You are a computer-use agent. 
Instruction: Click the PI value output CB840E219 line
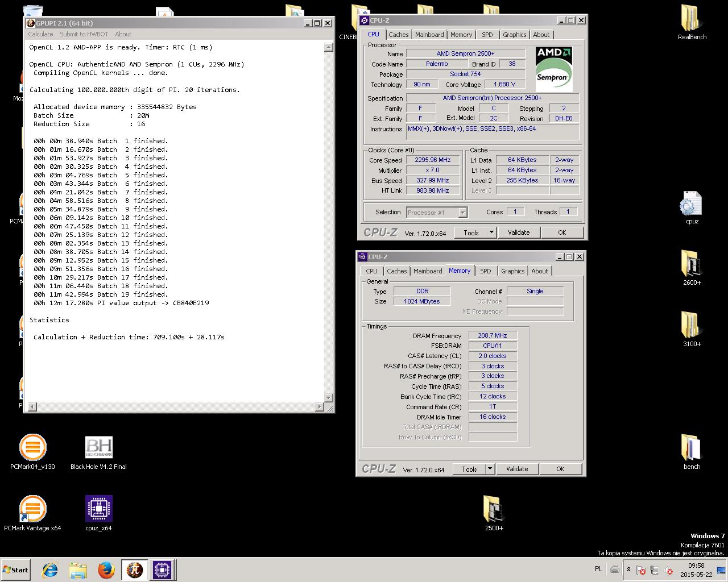121,303
